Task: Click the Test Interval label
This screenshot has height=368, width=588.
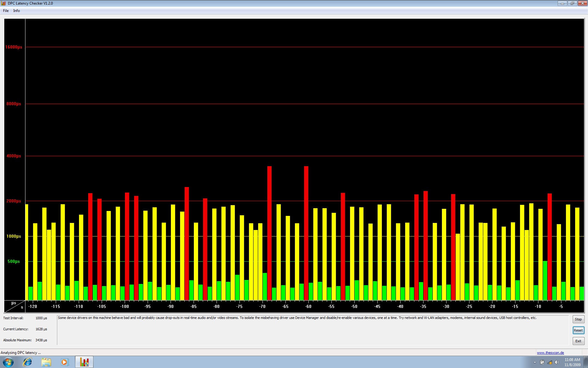Action: tap(13, 318)
